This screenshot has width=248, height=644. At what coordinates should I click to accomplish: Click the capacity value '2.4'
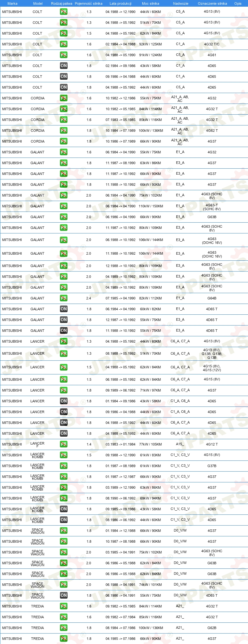coord(88,298)
